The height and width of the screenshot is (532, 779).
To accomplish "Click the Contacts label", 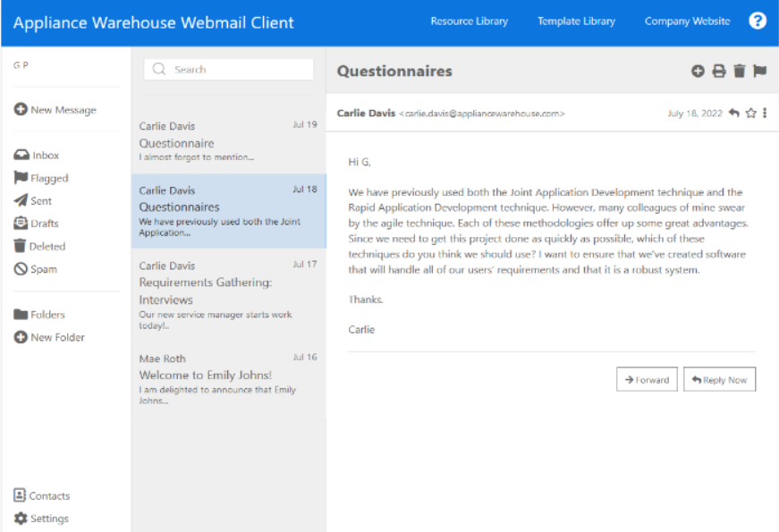I will [49, 495].
